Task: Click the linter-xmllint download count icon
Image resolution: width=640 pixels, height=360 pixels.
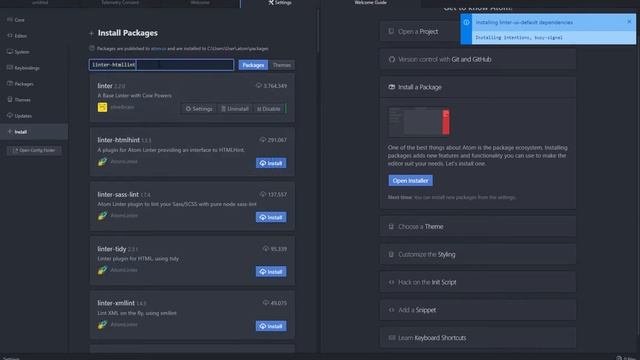Action: coord(266,303)
